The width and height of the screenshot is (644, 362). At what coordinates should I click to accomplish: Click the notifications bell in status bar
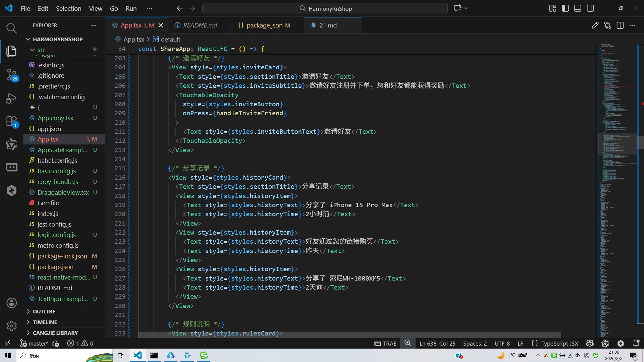(x=636, y=343)
